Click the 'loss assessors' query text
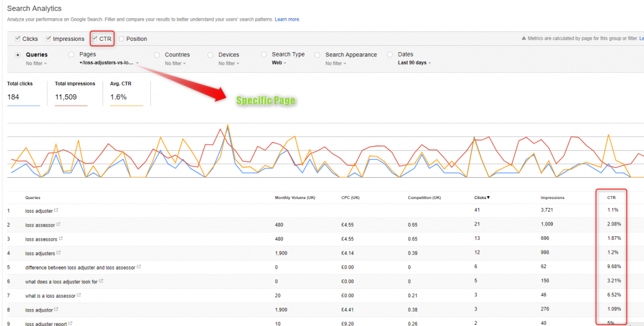644x326 pixels. [41, 239]
